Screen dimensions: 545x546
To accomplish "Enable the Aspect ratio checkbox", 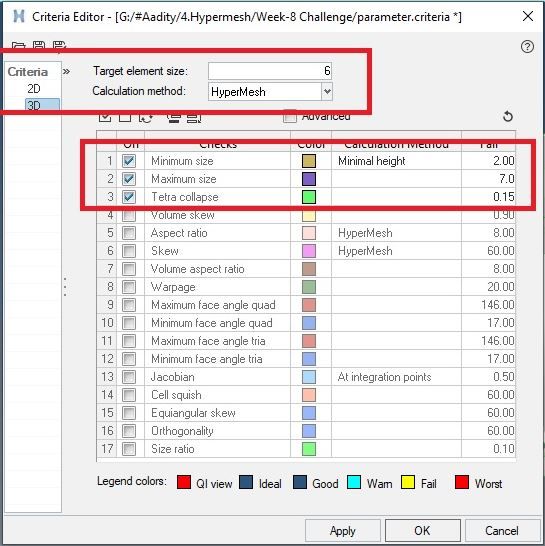I will (129, 233).
